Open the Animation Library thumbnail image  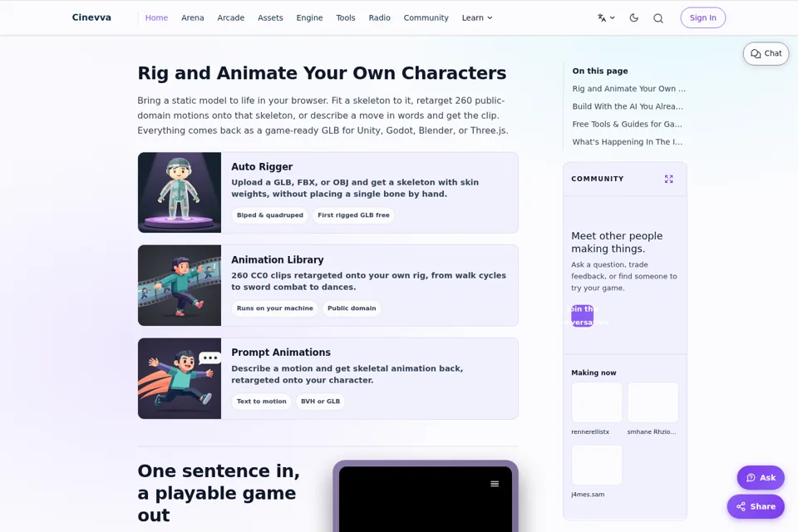(x=180, y=286)
